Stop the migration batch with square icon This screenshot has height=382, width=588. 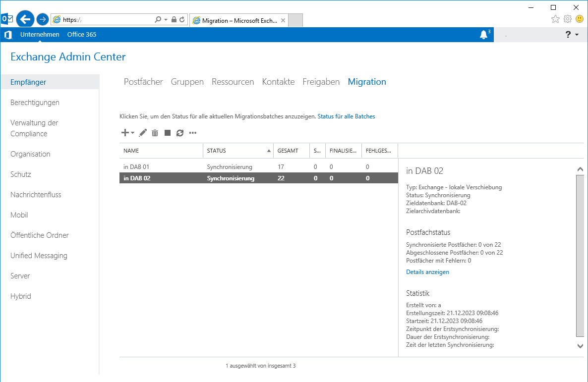click(x=168, y=133)
